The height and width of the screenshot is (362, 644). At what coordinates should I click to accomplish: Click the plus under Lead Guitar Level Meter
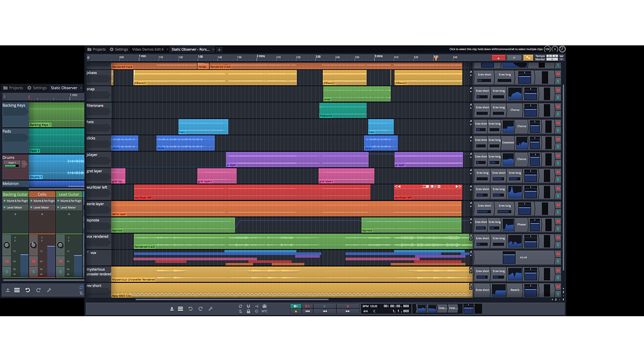69,214
